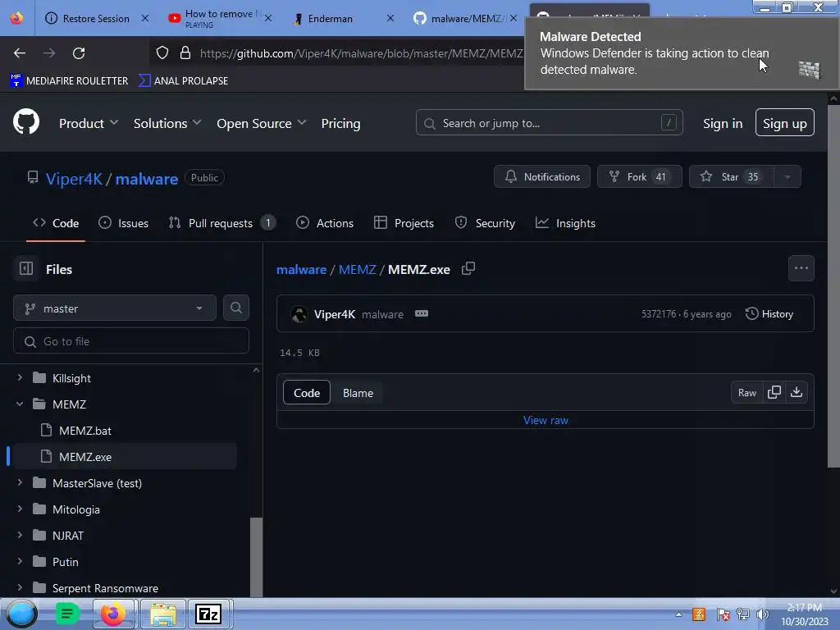This screenshot has height=630, width=840.
Task: Collapse the Files tree side panel icon
Action: pos(26,268)
